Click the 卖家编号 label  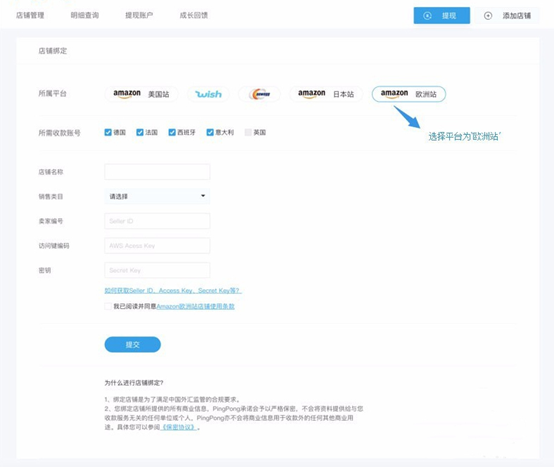51,221
